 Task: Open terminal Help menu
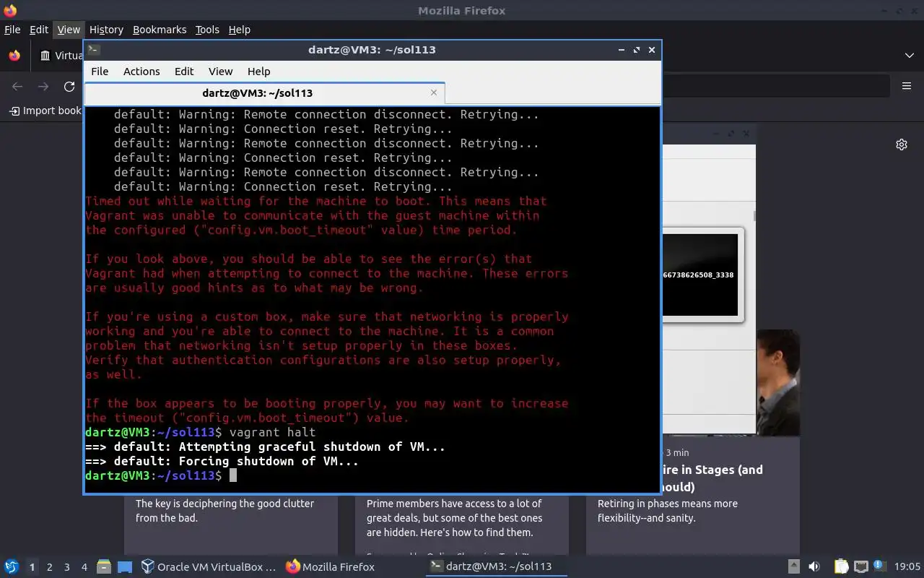(x=258, y=71)
